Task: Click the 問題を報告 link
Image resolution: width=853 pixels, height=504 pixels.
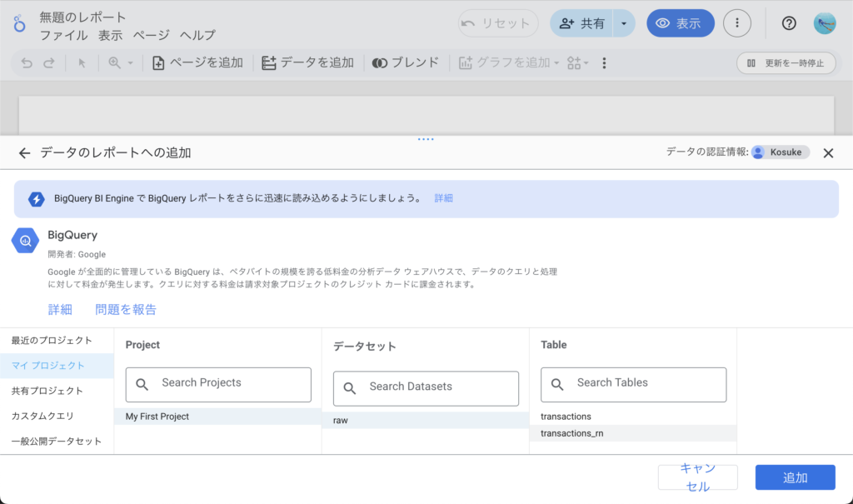Action: coord(126,310)
